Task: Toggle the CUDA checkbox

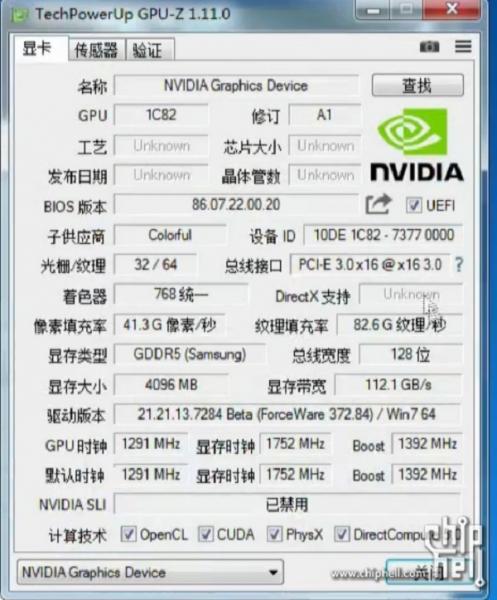Action: point(205,533)
